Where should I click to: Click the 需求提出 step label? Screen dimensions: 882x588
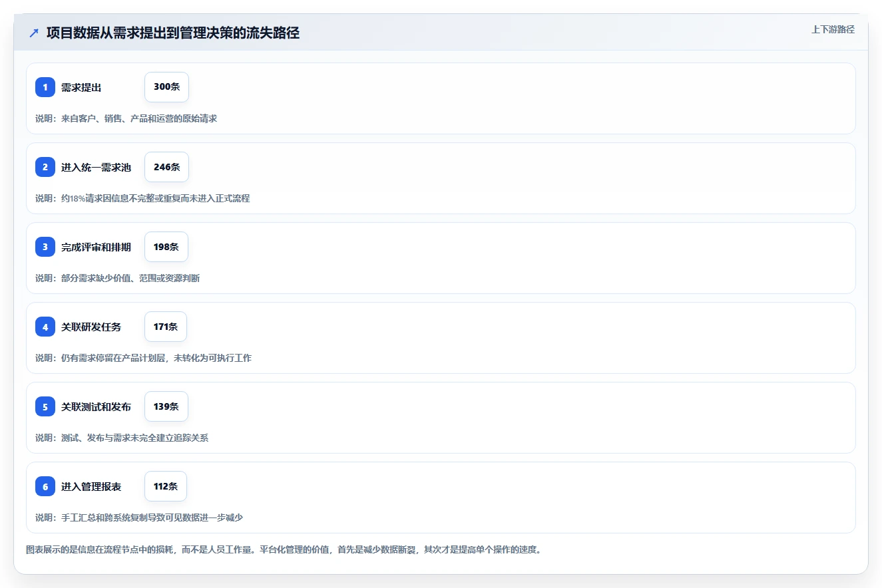(x=81, y=88)
